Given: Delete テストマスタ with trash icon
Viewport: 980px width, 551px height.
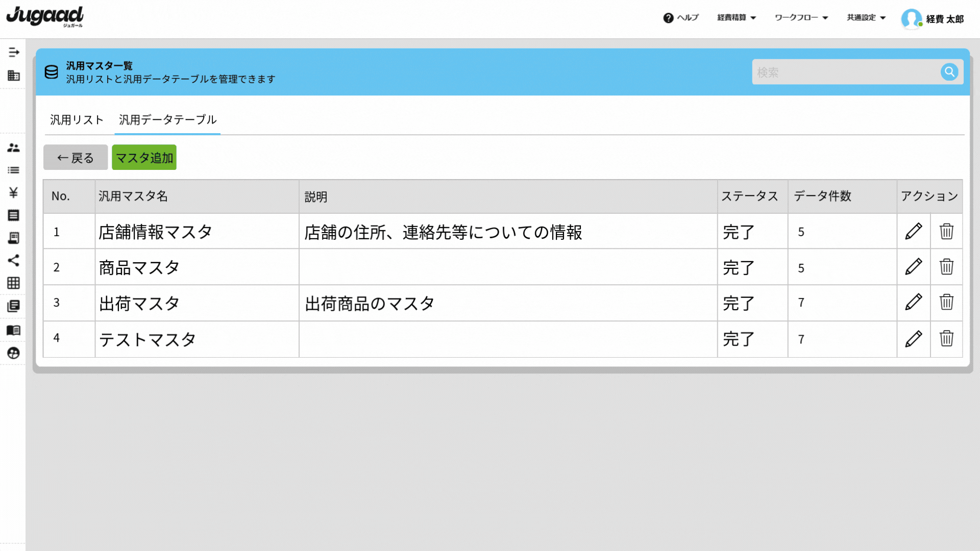Looking at the screenshot, I should (946, 339).
